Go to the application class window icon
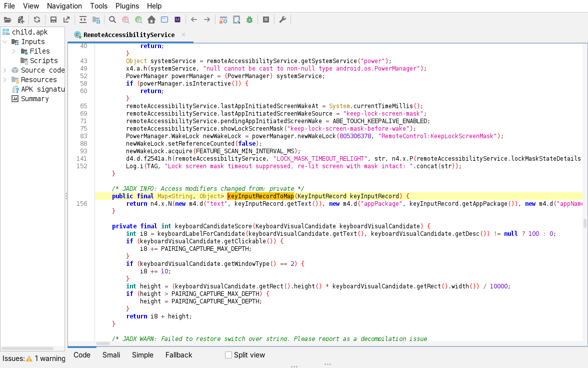Viewport: 588px width, 368px height. [x=164, y=20]
